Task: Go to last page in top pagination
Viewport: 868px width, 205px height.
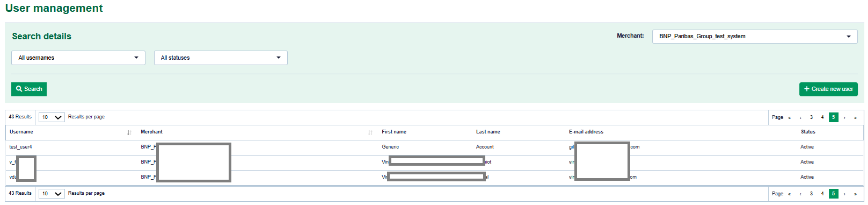Action: click(855, 117)
